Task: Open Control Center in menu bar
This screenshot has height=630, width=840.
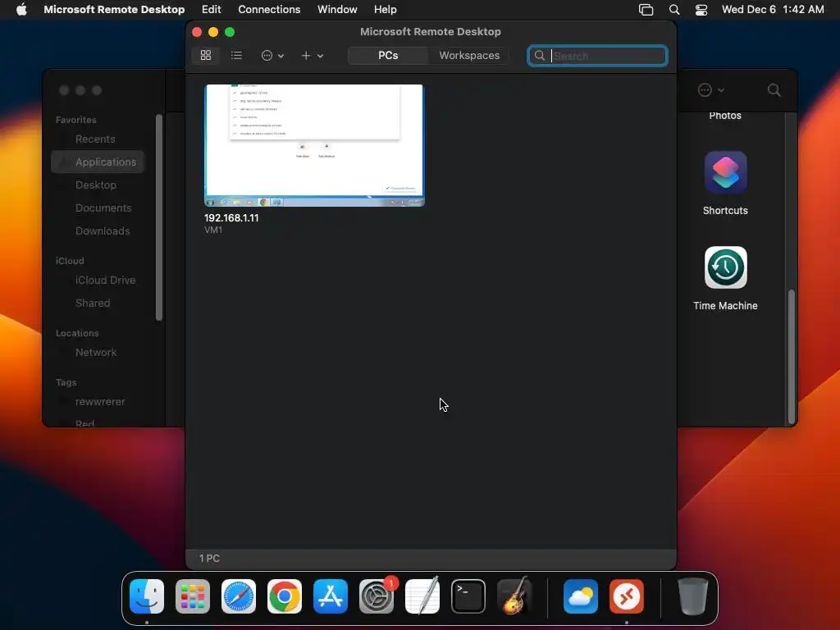Action: [701, 10]
